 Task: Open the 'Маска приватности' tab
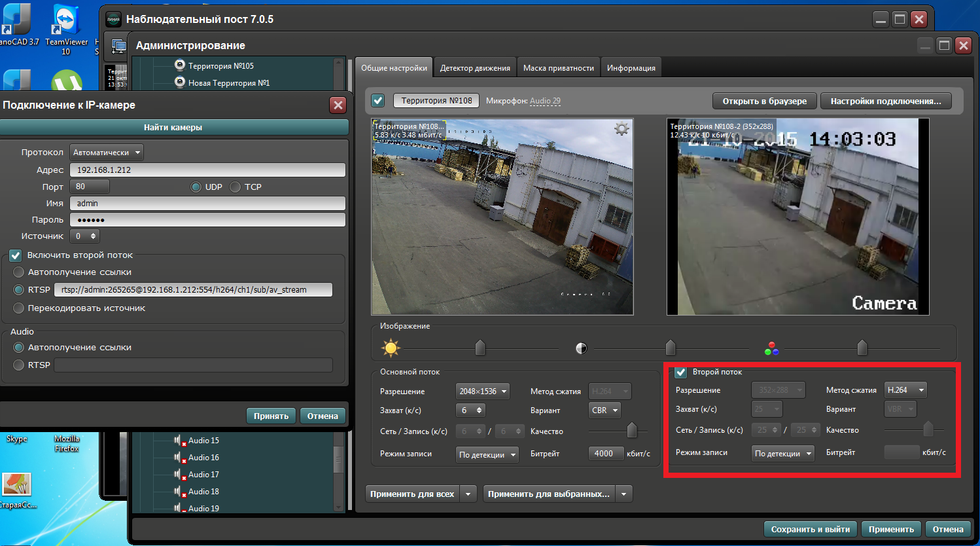coord(558,68)
